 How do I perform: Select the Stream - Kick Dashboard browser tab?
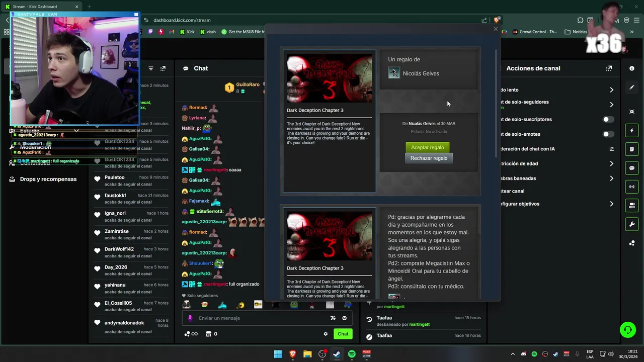pyautogui.click(x=42, y=7)
